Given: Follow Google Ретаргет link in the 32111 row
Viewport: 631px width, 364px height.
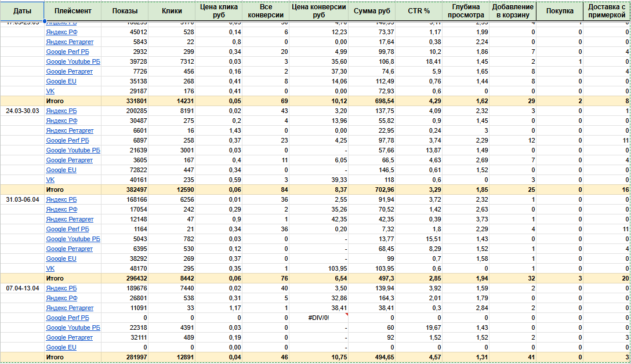Looking at the screenshot, I should tap(69, 337).
